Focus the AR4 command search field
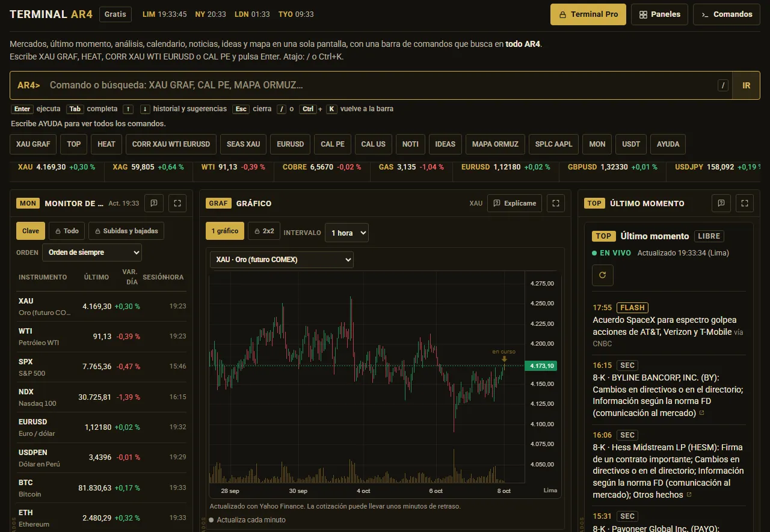The width and height of the screenshot is (770, 532). click(x=380, y=85)
